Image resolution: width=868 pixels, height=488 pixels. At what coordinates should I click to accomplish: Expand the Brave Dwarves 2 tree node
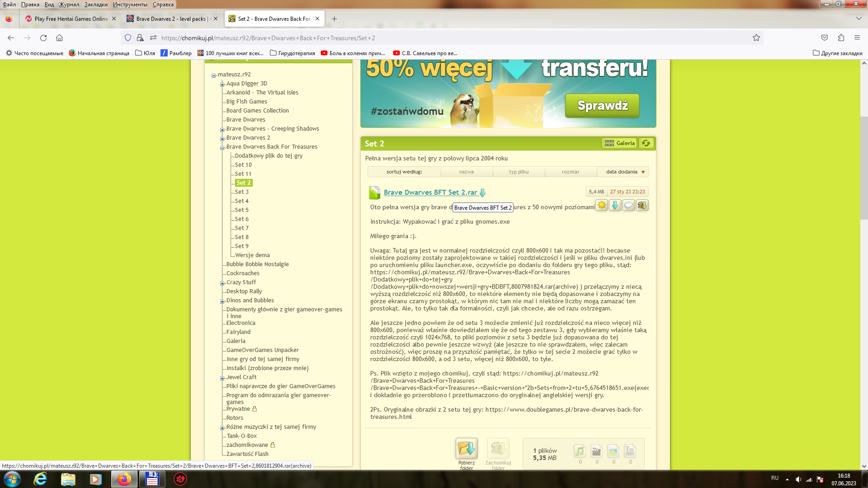tap(222, 139)
